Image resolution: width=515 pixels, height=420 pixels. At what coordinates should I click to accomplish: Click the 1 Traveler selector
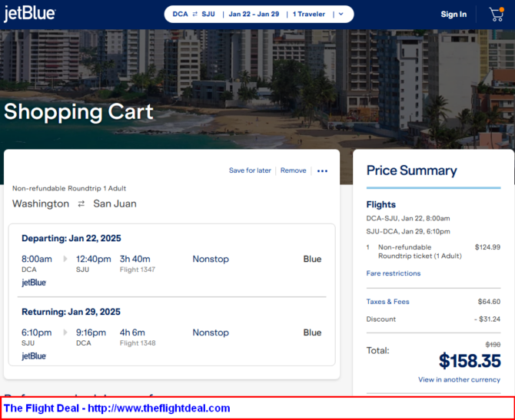[309, 14]
